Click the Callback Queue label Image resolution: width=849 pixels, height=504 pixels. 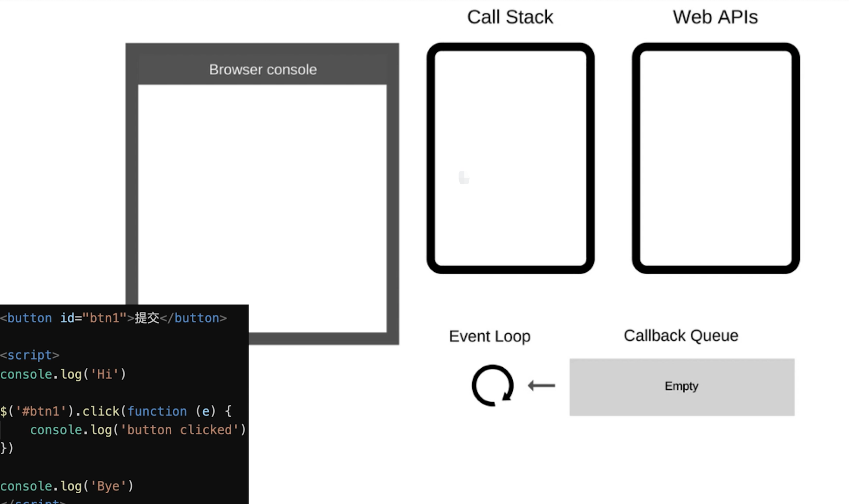coord(681,336)
